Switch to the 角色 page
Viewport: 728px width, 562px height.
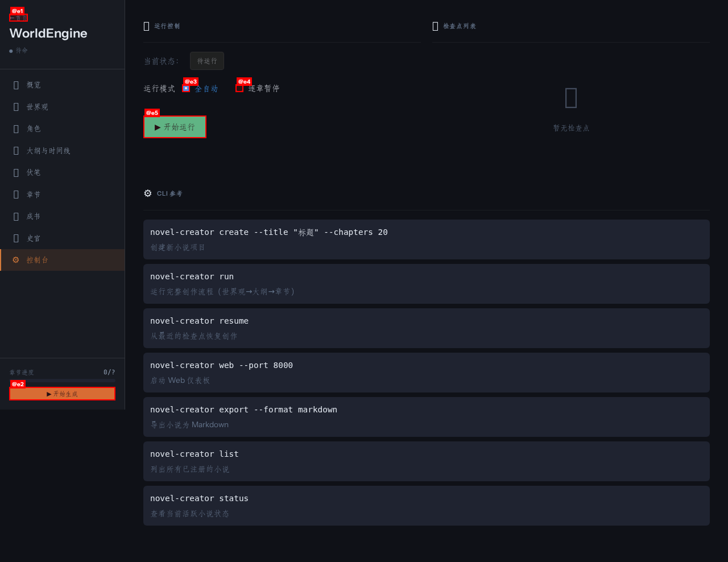pos(63,129)
